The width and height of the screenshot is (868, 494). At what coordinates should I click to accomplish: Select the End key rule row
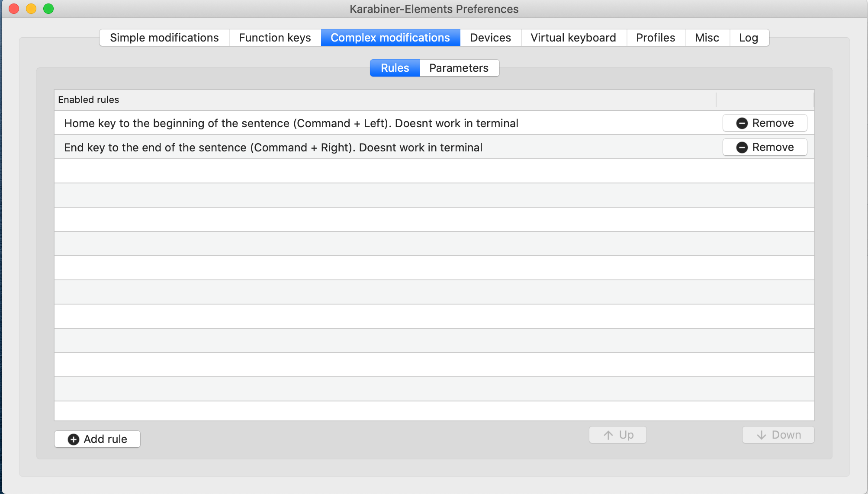273,148
